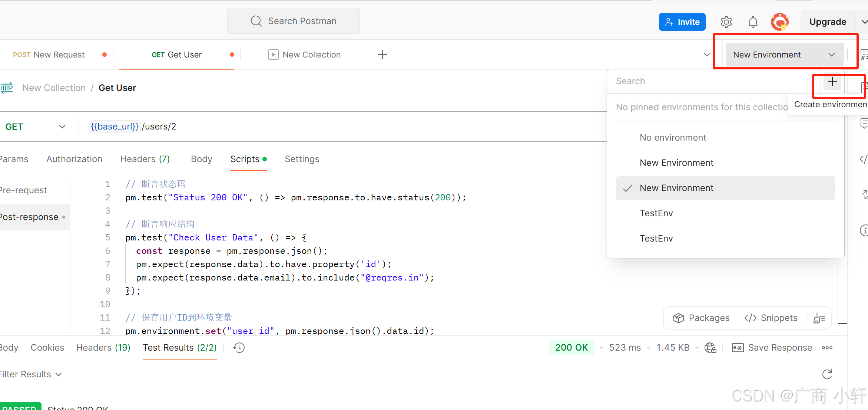Click the Search Postman field
The width and height of the screenshot is (868, 410).
point(294,21)
